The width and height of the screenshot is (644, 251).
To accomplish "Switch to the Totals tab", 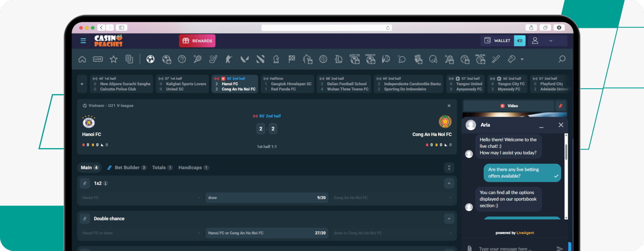I will point(162,167).
